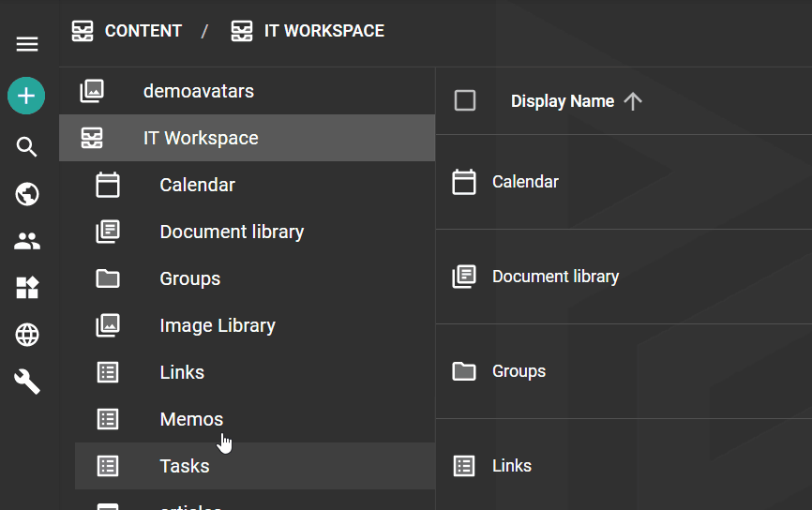Open Tasks list in the tree
The width and height of the screenshot is (812, 510).
click(x=255, y=466)
